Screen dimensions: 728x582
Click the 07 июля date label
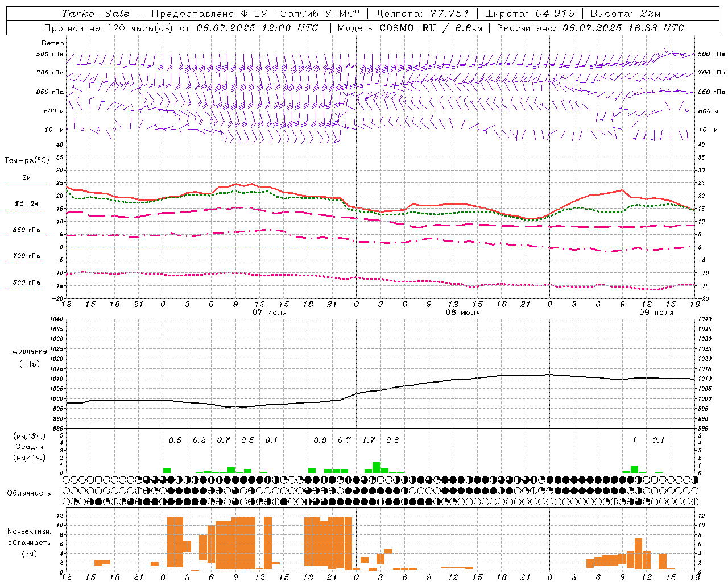pyautogui.click(x=270, y=313)
